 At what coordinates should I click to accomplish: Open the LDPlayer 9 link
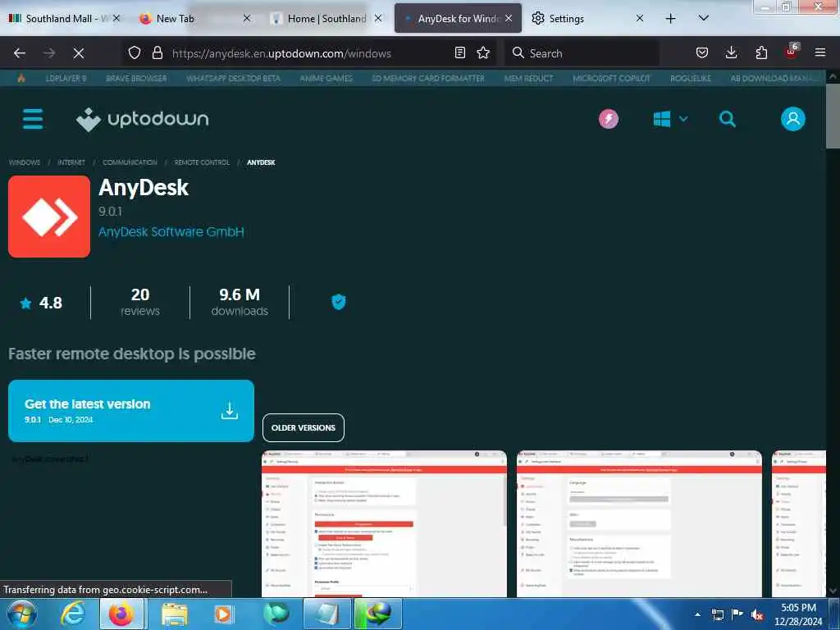(66, 78)
